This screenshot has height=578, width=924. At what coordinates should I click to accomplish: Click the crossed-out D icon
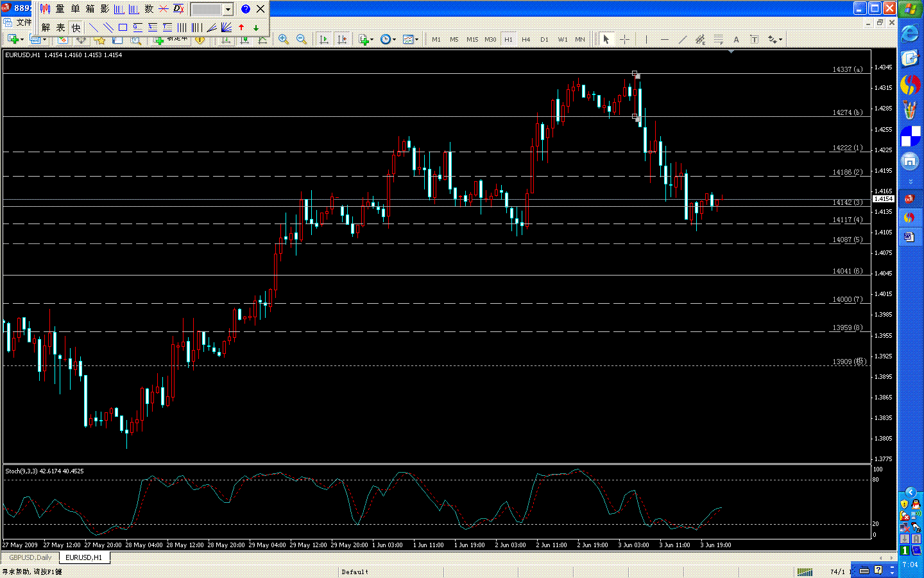178,9
